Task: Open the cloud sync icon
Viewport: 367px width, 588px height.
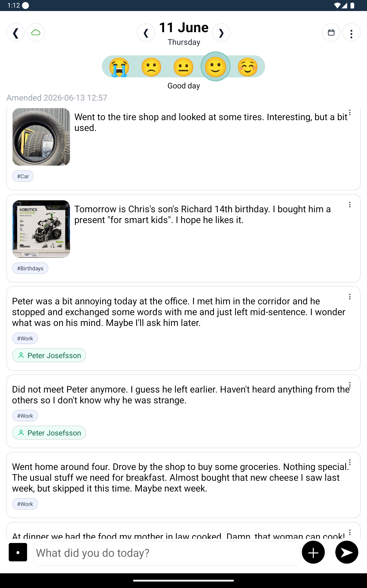Action: 36,33
